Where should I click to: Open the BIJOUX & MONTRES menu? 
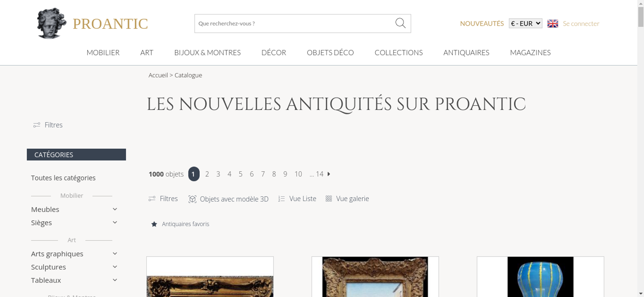pos(207,52)
